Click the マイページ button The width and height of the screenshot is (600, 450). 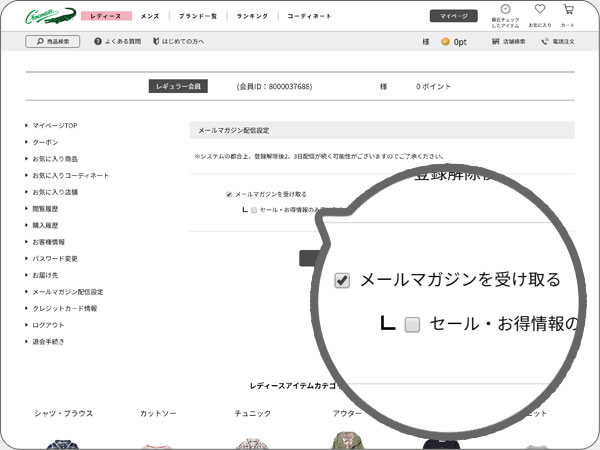453,16
